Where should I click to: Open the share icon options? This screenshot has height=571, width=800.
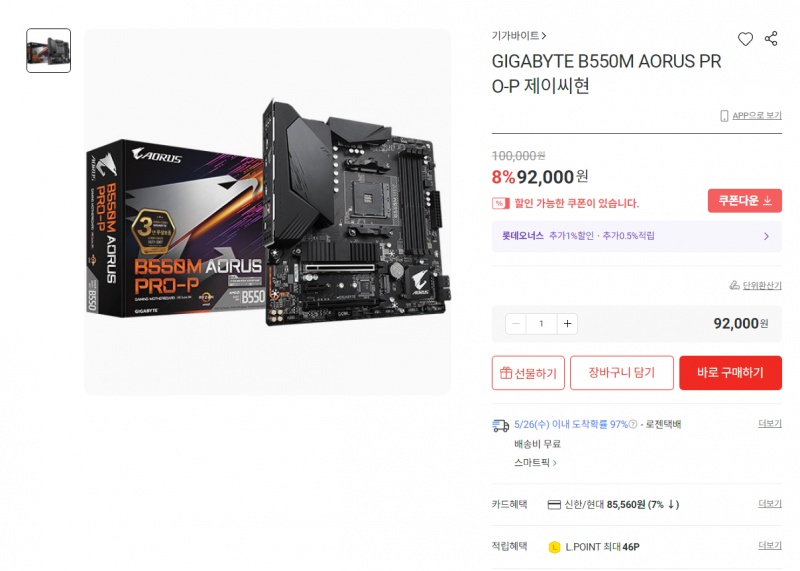click(x=770, y=39)
